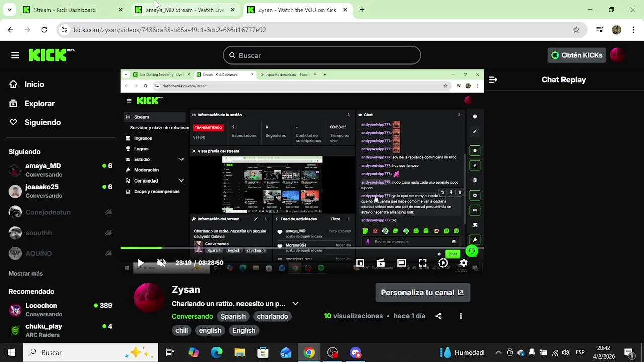Play the VOD video
The height and width of the screenshot is (362, 644).
[140, 263]
